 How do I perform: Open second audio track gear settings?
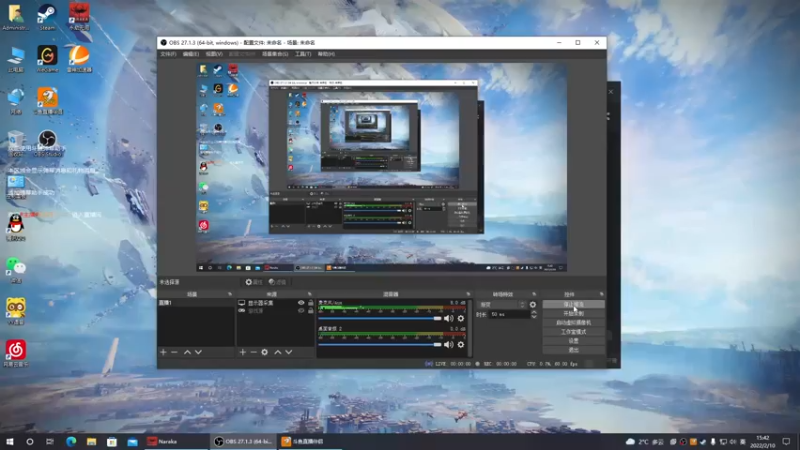click(x=460, y=345)
